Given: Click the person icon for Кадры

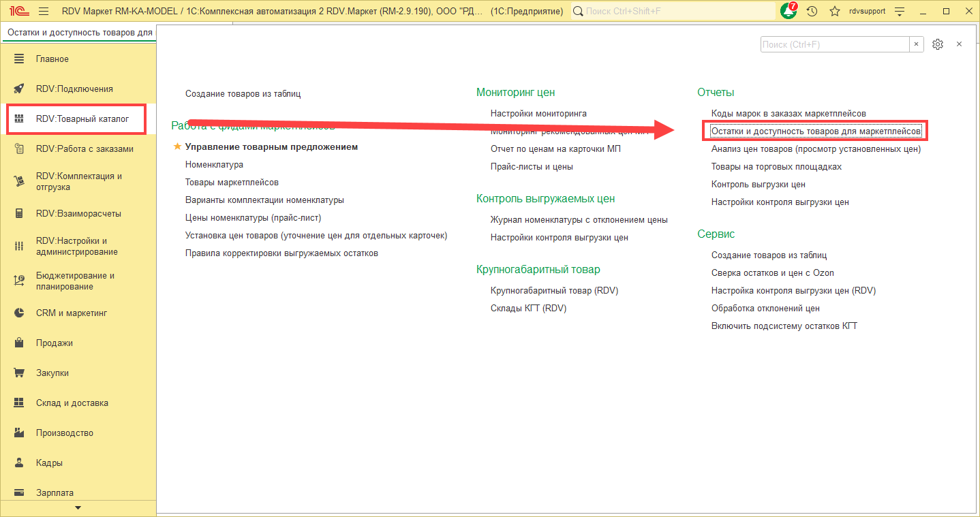Looking at the screenshot, I should click(x=19, y=463).
